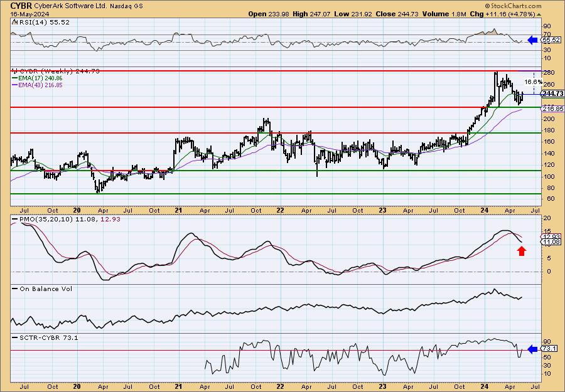Screen dimensions: 565x392
Task: Click the PMO(35,20,10) 11.08, 12.93 legend
Action: [66, 219]
